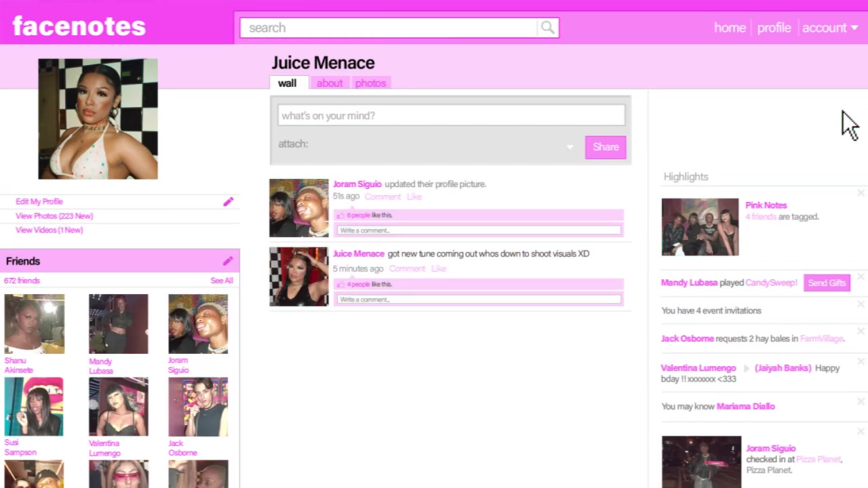This screenshot has width=868, height=488.
Task: Open Juice Menace's post thumbnail
Action: (x=298, y=277)
